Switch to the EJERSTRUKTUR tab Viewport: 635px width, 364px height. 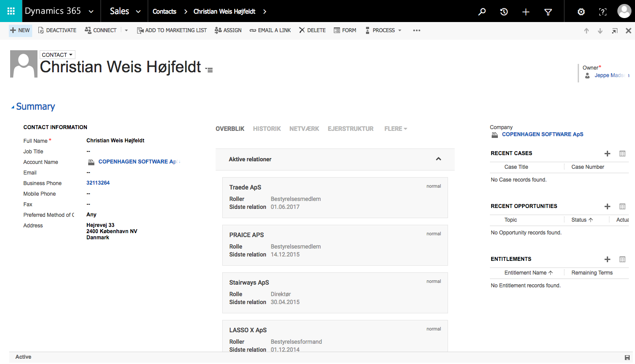point(351,129)
